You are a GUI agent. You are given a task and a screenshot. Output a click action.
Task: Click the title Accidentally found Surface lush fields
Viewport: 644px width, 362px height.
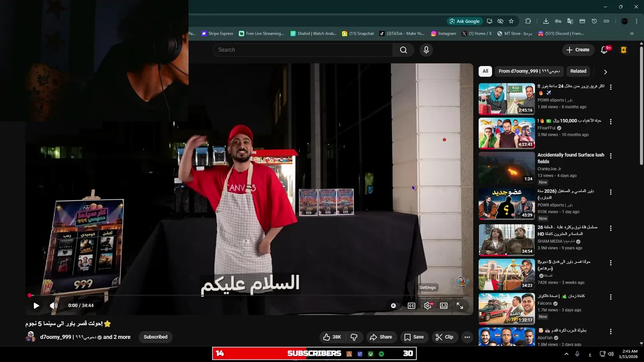coord(571,158)
